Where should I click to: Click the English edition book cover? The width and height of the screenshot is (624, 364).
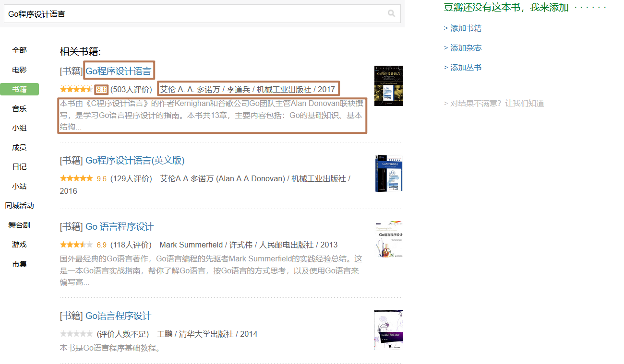[x=388, y=173]
